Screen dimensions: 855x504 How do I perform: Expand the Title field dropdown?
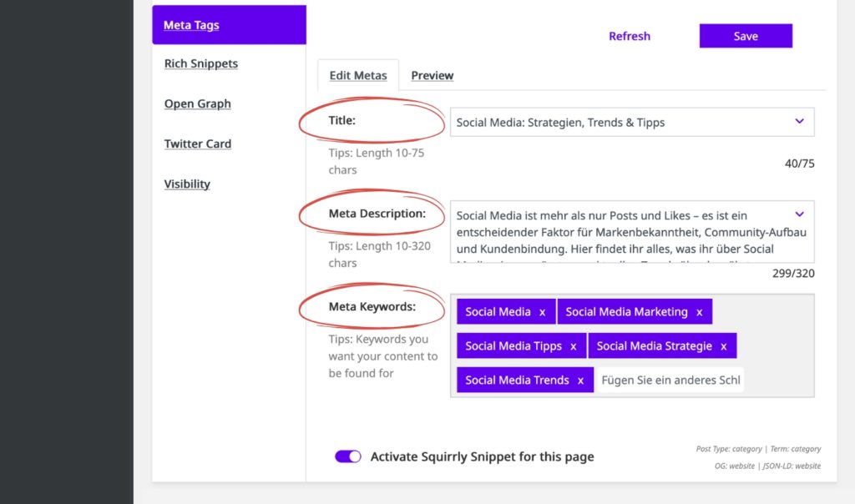(x=799, y=121)
